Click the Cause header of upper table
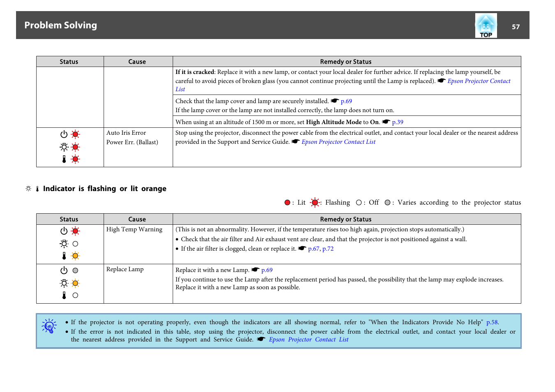 (x=137, y=62)
